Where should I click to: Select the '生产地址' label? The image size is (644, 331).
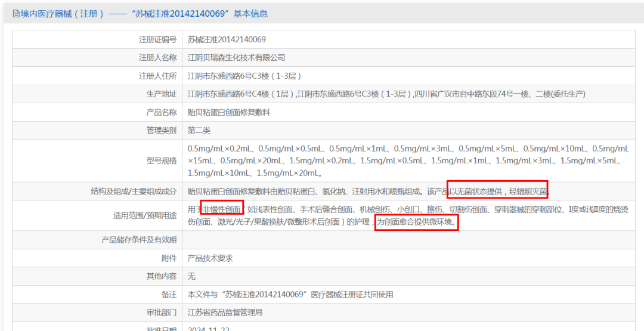pos(162,94)
